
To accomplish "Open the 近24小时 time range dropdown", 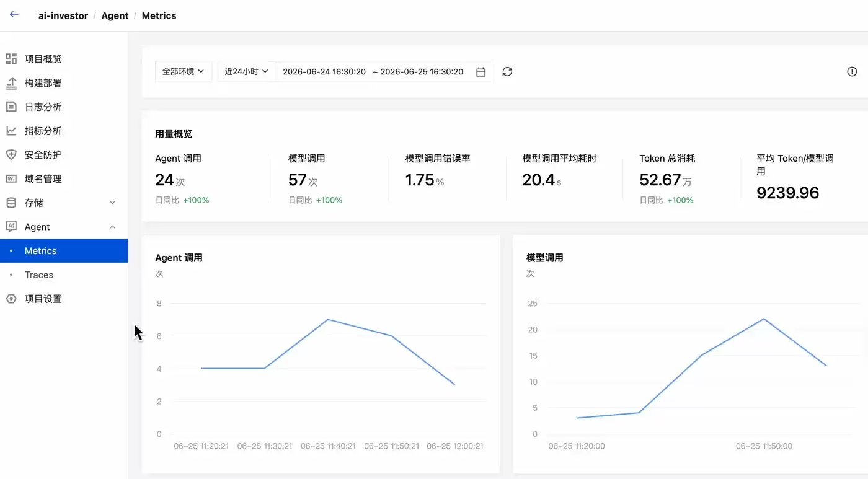I will (x=247, y=72).
